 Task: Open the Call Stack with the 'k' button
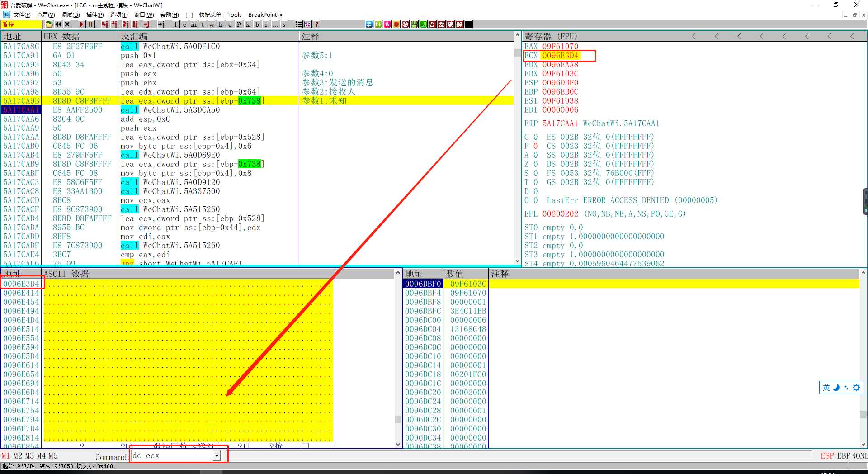(x=248, y=24)
